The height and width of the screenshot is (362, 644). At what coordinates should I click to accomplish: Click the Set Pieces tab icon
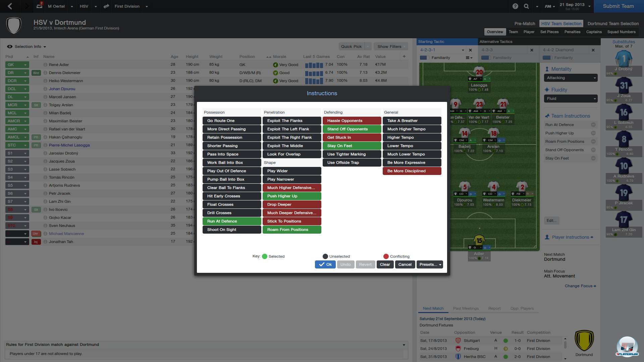(550, 32)
